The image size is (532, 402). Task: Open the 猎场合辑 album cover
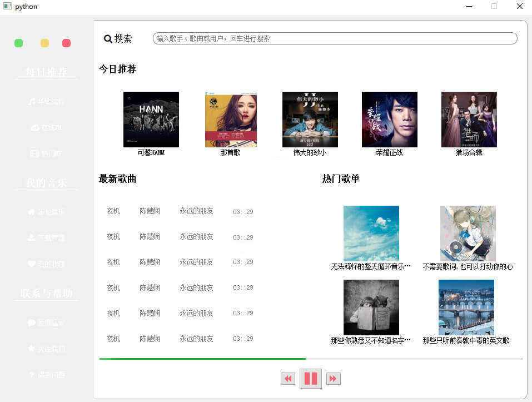coord(469,120)
